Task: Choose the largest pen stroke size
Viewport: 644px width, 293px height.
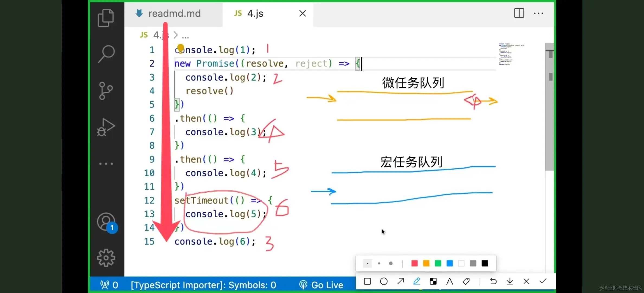Action: [x=391, y=263]
